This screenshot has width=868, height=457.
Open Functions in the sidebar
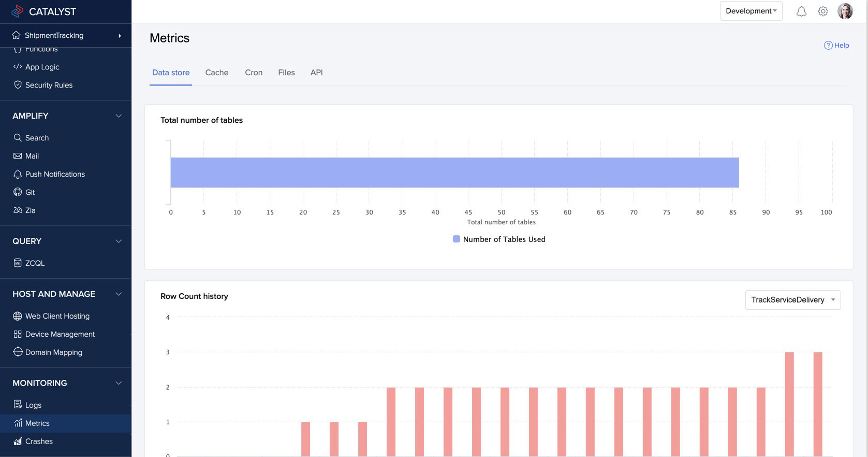pyautogui.click(x=41, y=50)
